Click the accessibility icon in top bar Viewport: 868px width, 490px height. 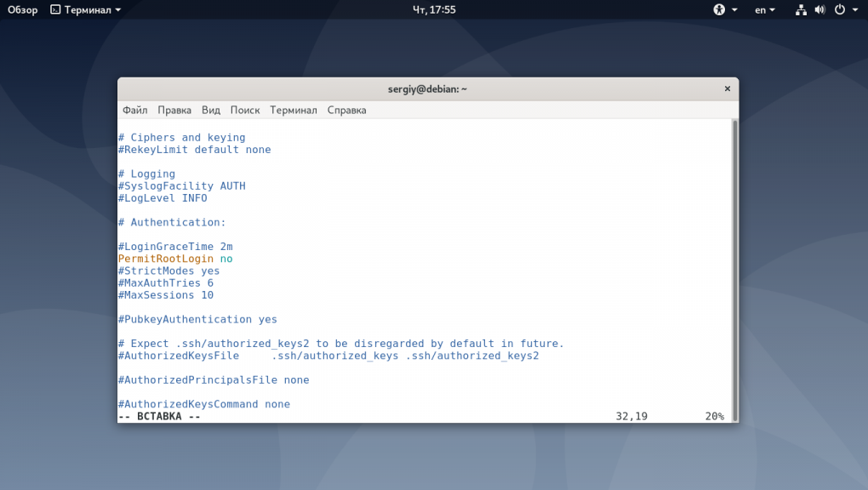[719, 9]
